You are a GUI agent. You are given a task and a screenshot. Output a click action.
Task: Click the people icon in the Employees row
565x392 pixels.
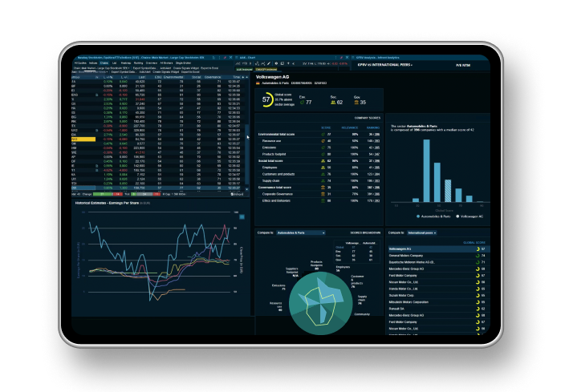tap(323, 168)
